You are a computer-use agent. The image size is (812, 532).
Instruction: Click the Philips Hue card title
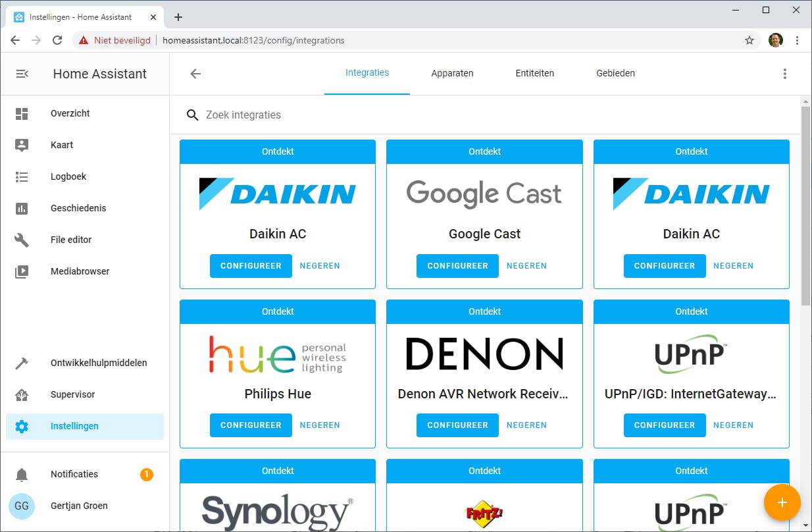pyautogui.click(x=278, y=394)
